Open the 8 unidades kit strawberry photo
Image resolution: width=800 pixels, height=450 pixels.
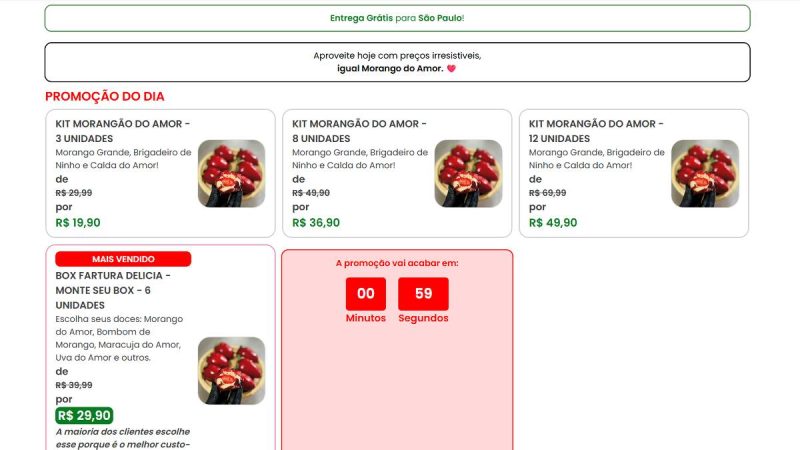468,173
